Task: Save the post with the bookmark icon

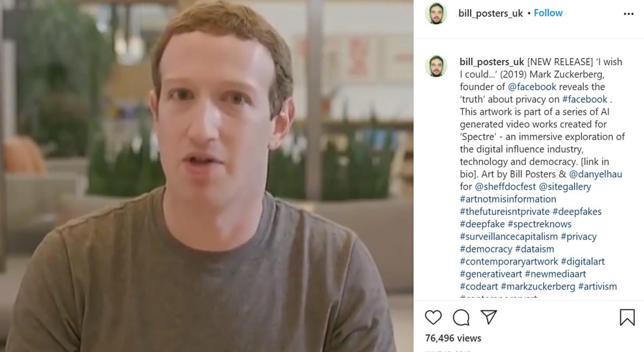Action: click(627, 318)
